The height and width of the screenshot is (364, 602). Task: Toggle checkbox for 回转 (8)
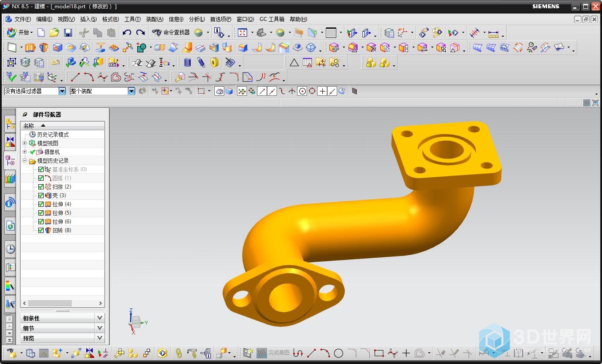click(x=41, y=230)
